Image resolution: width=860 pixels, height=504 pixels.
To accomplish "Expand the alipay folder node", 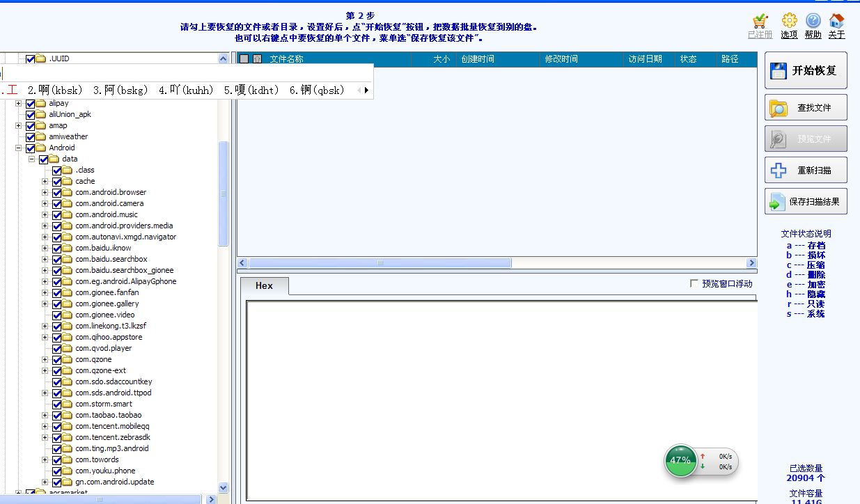I will pyautogui.click(x=19, y=104).
